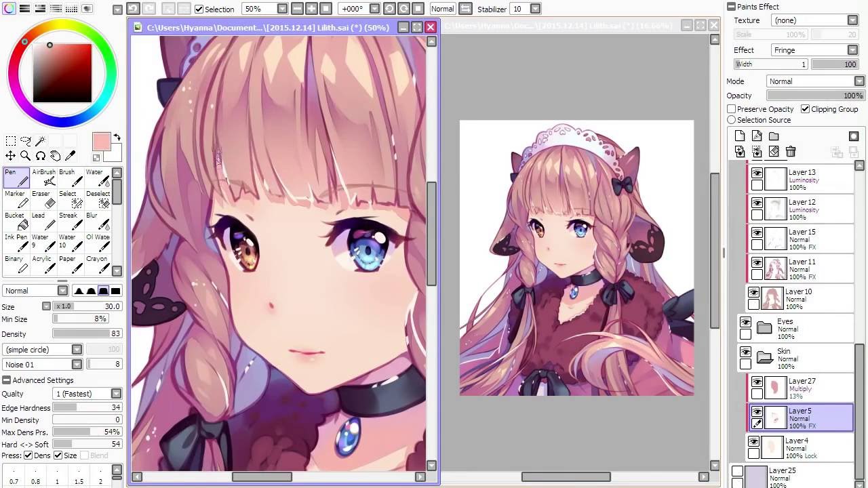Click the Layer11 thumbnail
Viewport: 868px width, 488px height.
776,269
